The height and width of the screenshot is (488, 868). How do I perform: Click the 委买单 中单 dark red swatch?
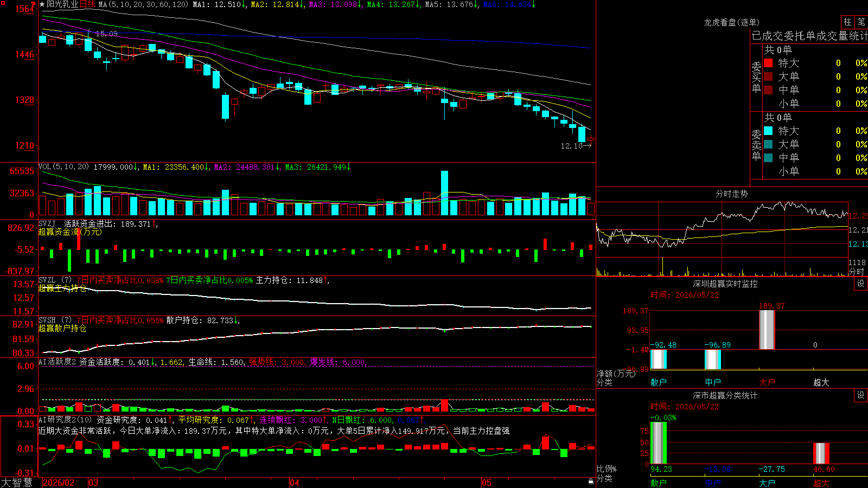[768, 90]
